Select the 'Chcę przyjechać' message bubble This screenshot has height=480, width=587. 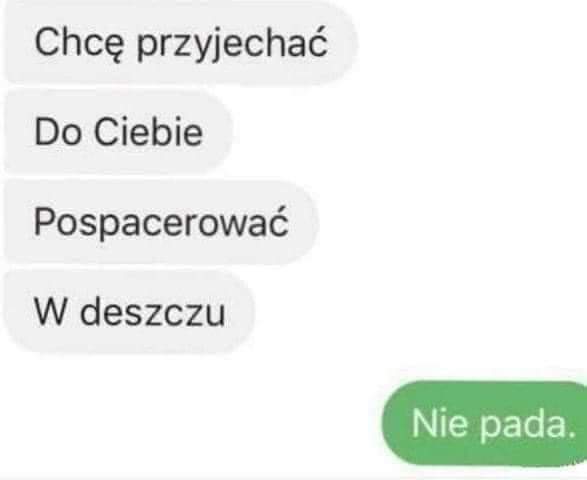pyautogui.click(x=180, y=41)
